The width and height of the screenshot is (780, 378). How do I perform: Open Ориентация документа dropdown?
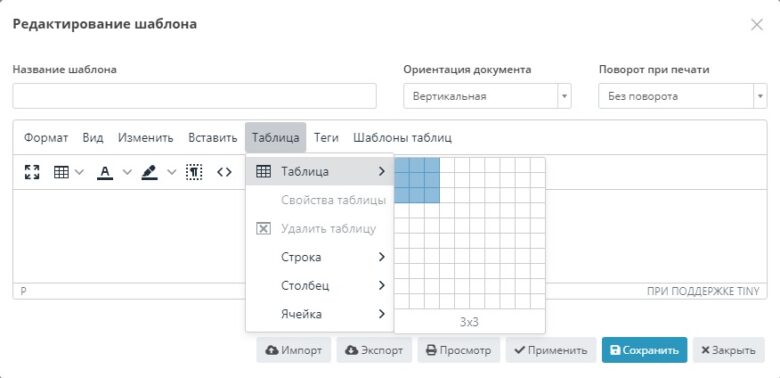[487, 96]
